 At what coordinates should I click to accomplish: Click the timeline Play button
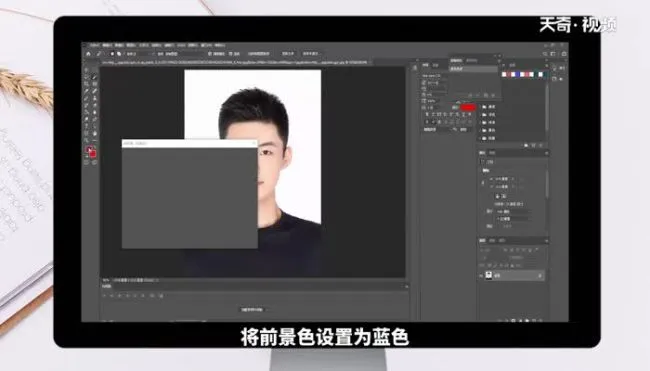point(119,296)
